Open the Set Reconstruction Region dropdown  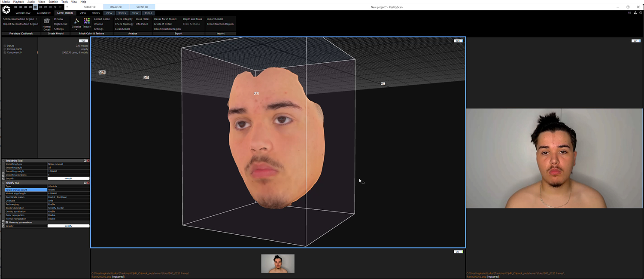point(36,19)
